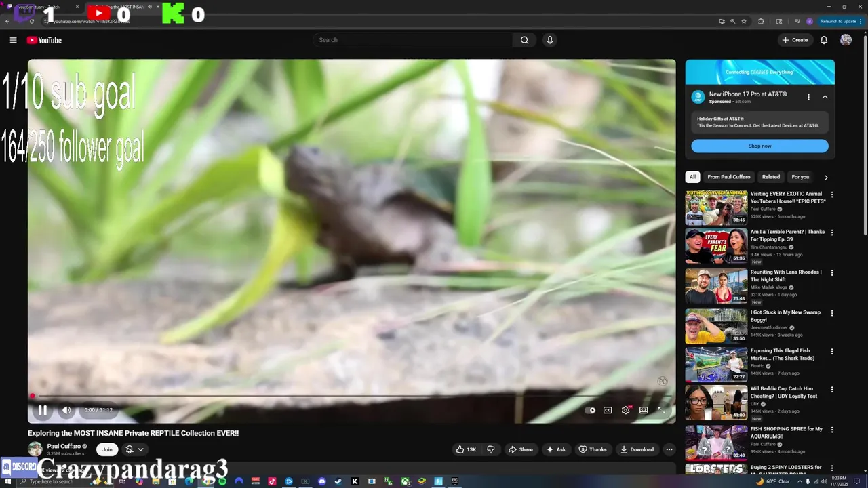Click Relaunch to update button
This screenshot has width=868, height=488.
838,21
